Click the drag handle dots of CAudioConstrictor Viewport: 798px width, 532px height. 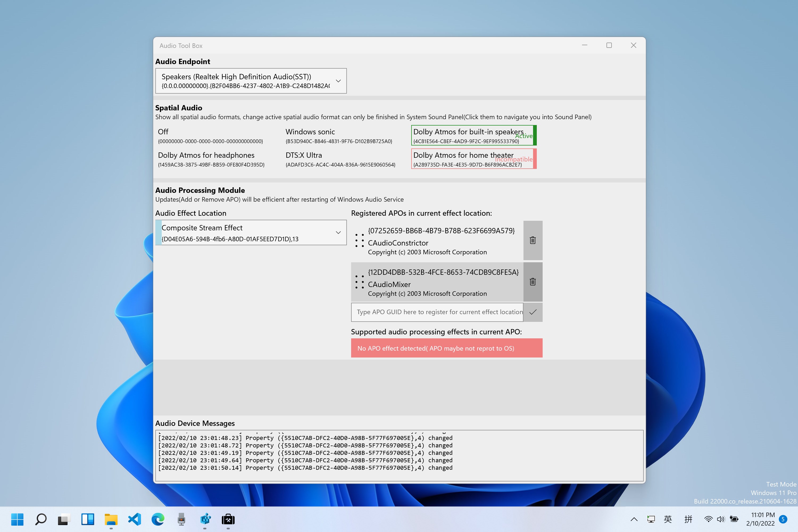pos(359,240)
